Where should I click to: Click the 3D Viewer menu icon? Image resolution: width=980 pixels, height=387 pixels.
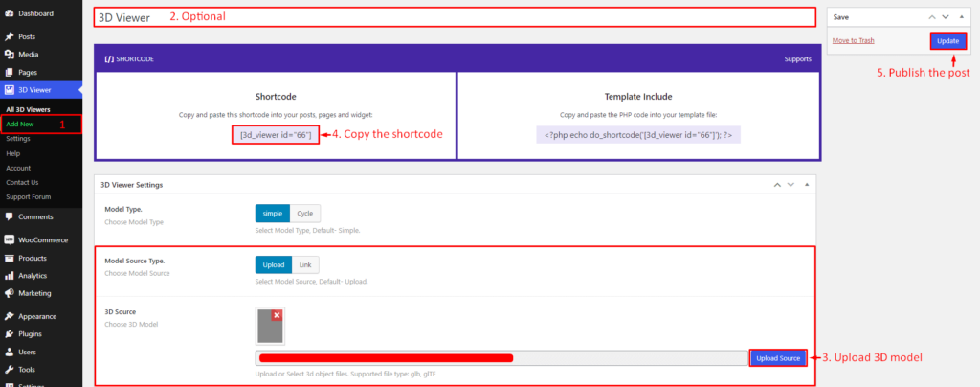pos(9,90)
